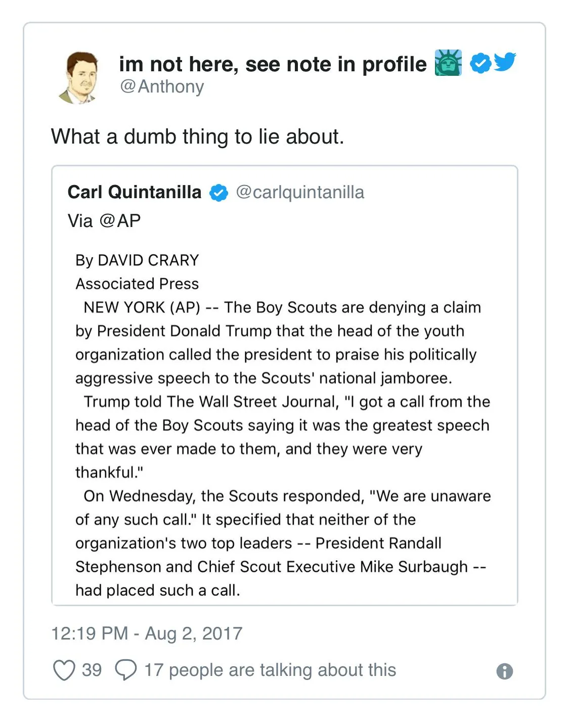The width and height of the screenshot is (569, 728).
Task: Open the info icon at bottom right
Action: [504, 671]
